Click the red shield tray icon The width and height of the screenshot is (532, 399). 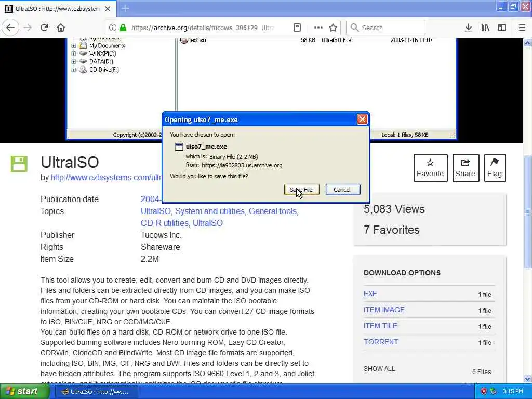[484, 392]
